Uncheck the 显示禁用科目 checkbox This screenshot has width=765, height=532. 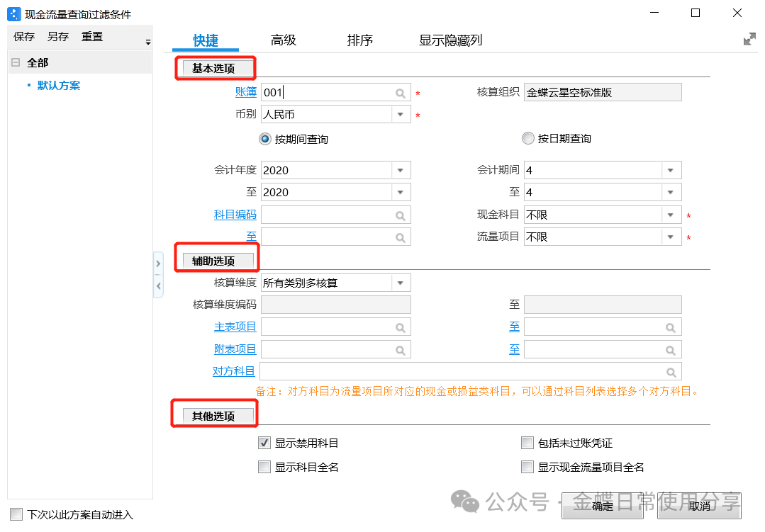264,443
